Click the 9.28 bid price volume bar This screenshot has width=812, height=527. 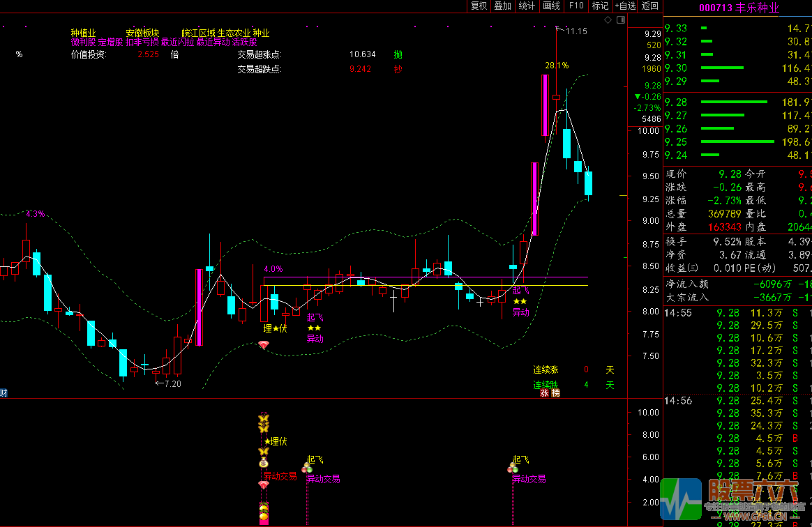[733, 102]
